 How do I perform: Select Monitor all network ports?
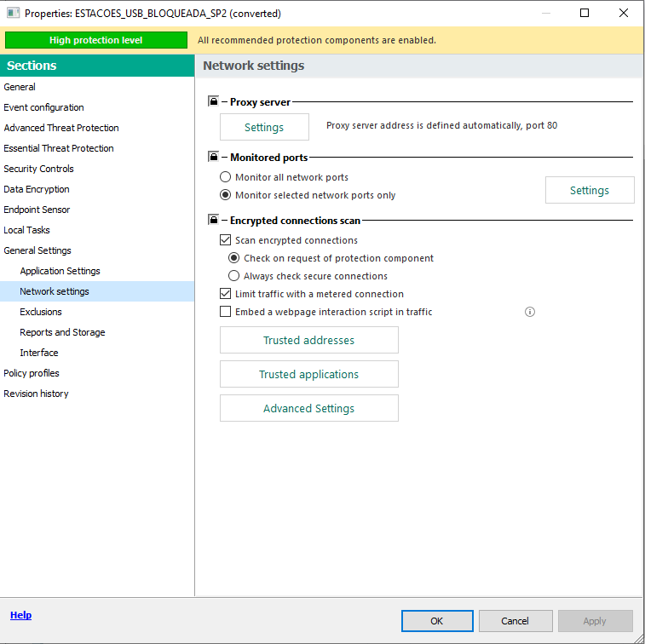pyautogui.click(x=226, y=178)
